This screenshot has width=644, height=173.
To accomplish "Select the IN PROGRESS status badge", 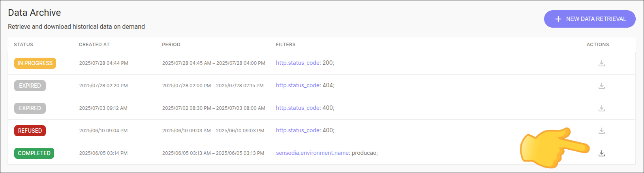I will coord(35,63).
